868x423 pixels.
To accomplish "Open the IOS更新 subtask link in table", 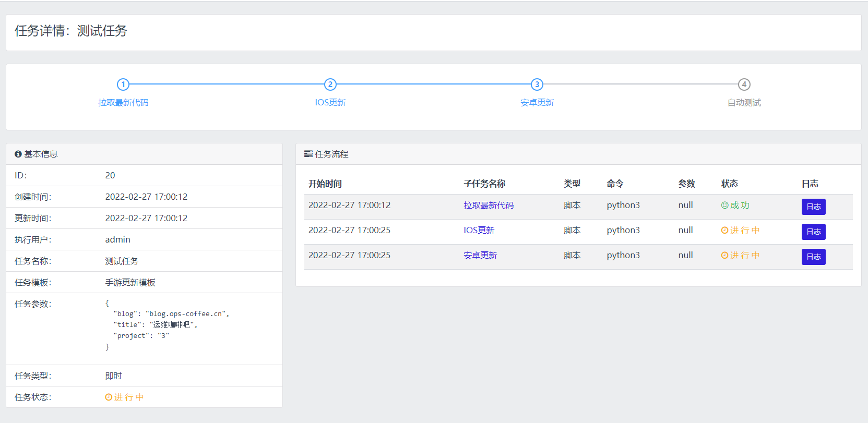I will point(479,231).
